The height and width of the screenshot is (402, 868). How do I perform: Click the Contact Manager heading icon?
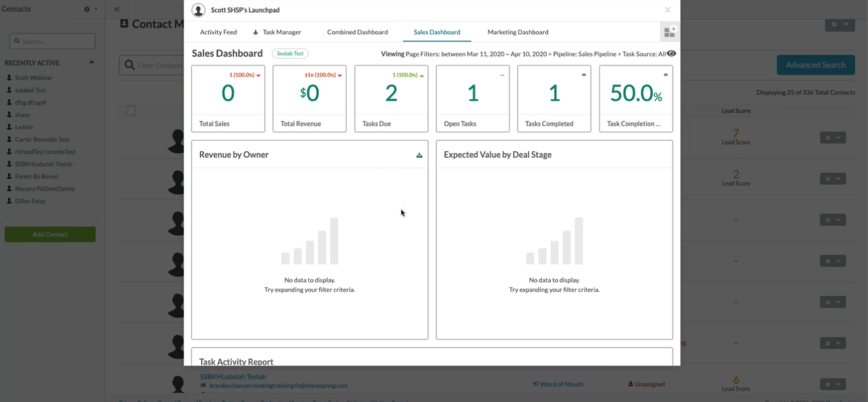click(x=125, y=24)
